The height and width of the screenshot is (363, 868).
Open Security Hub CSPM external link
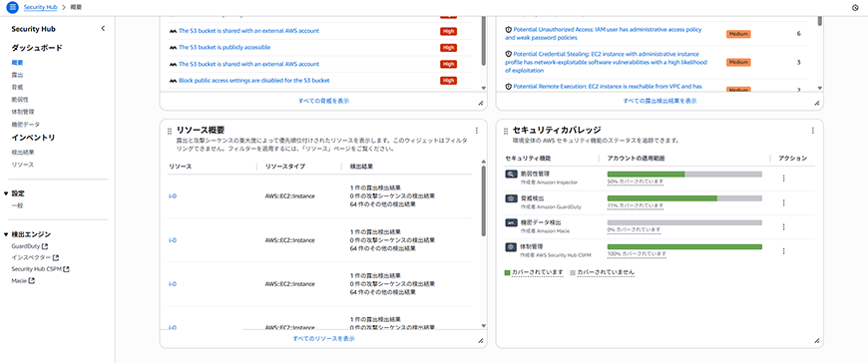[40, 269]
